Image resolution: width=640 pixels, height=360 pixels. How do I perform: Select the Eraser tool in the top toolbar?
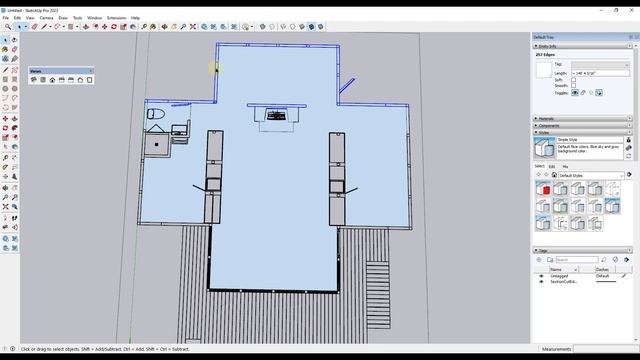34,27
